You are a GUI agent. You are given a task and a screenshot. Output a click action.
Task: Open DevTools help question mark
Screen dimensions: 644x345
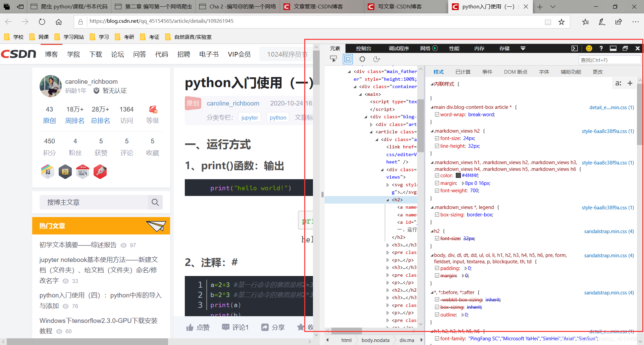click(601, 49)
